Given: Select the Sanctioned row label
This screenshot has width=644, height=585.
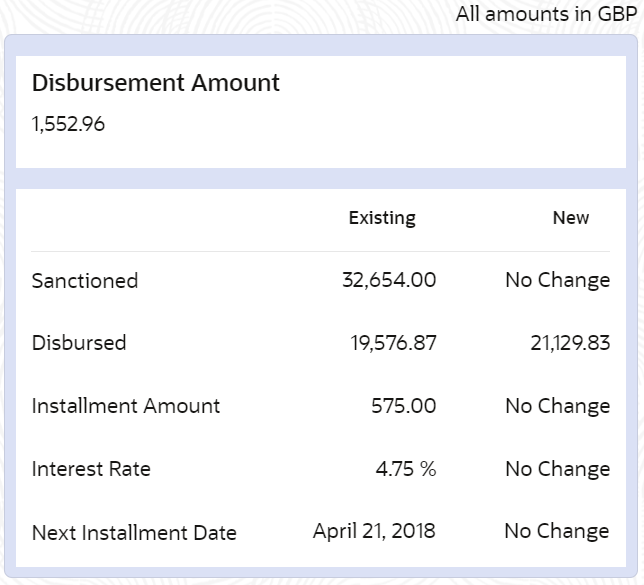Looking at the screenshot, I should [85, 281].
